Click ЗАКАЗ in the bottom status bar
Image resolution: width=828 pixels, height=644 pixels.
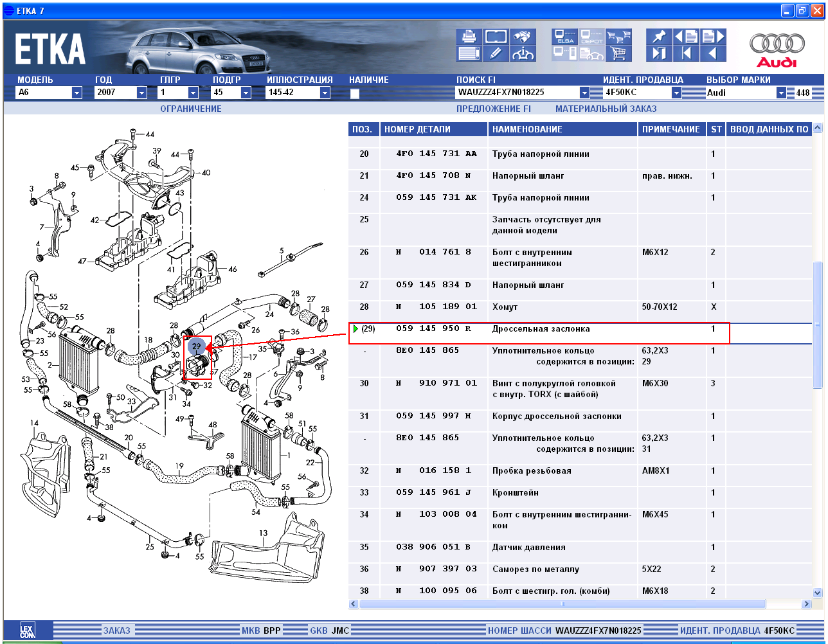tap(117, 631)
